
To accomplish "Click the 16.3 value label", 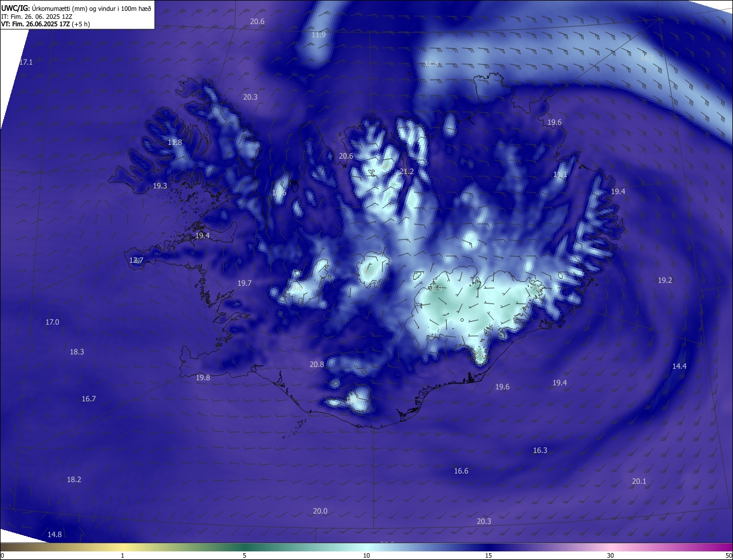I will pos(540,450).
